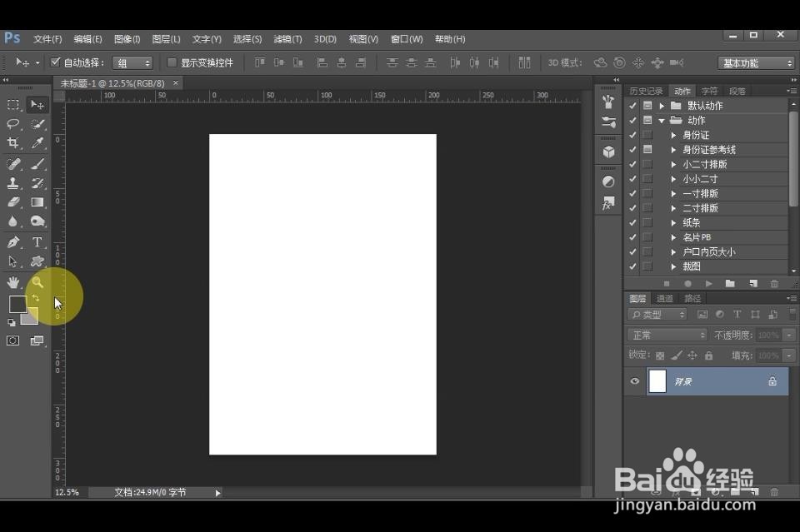This screenshot has width=800, height=532.
Task: Toggle checkmark for 身份证 action
Action: coord(632,135)
